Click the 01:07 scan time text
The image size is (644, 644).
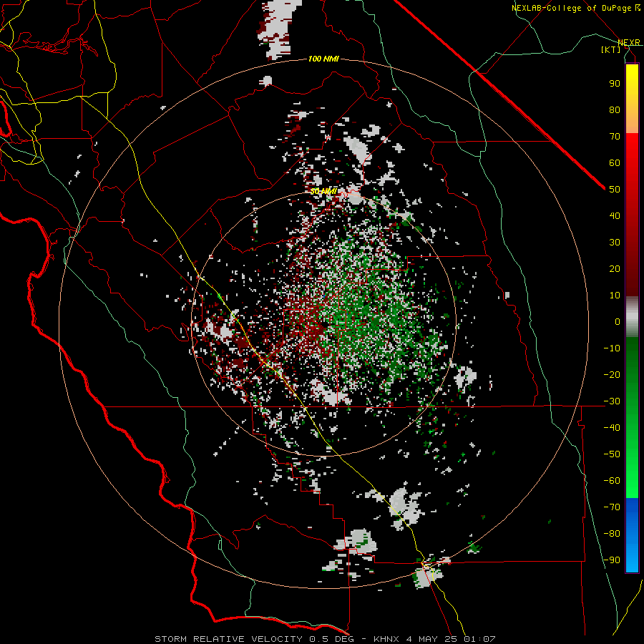tap(479, 639)
